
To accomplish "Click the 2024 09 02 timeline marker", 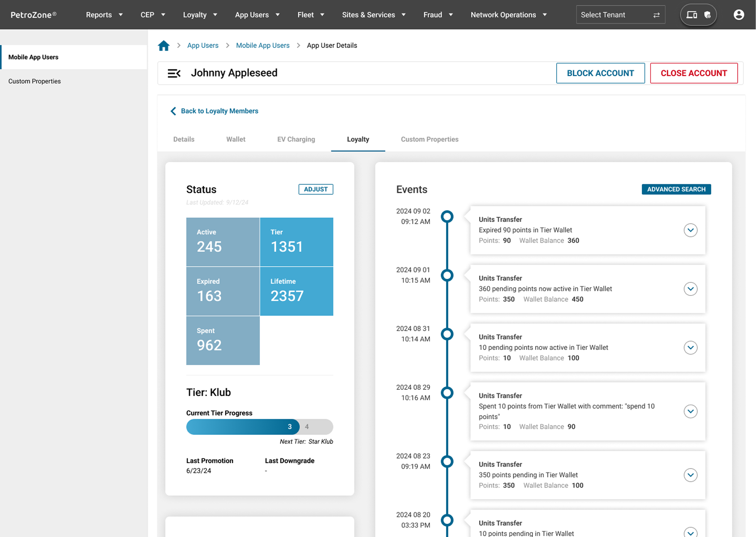I will [x=447, y=217].
